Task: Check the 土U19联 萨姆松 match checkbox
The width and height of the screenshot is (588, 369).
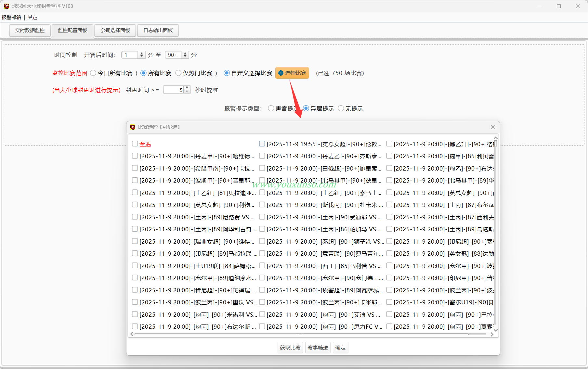Action: [x=135, y=265]
